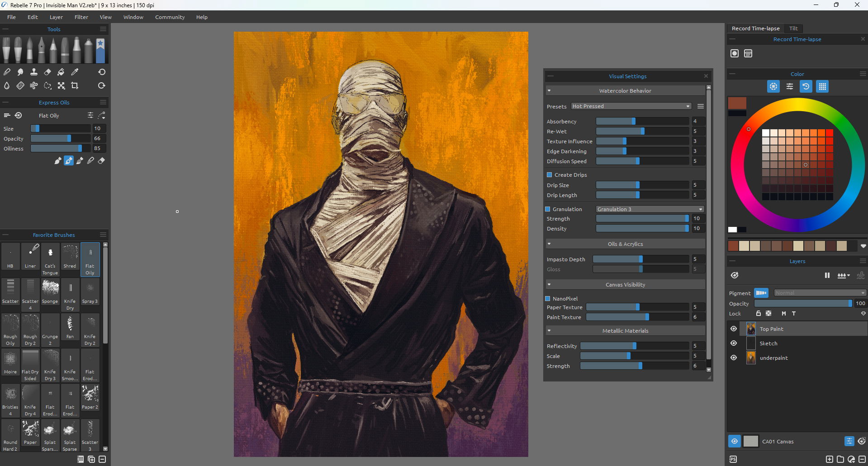Select the Eraser tool in Tools panel
The height and width of the screenshot is (466, 868).
click(47, 72)
